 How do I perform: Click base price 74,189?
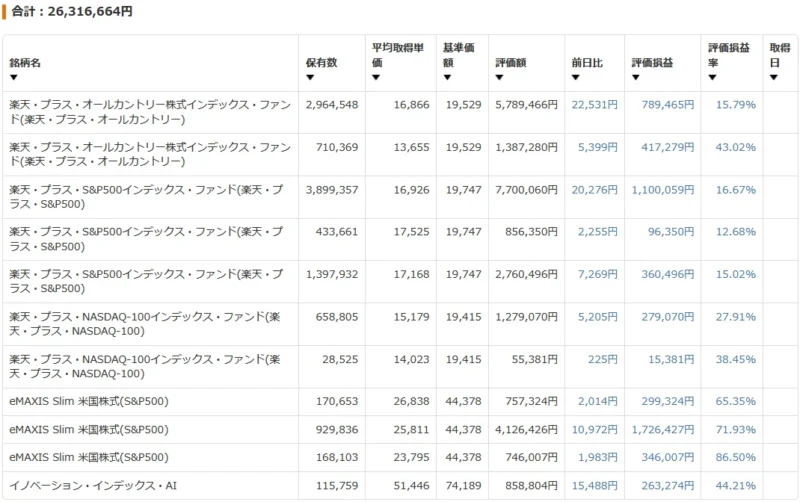[x=463, y=486]
